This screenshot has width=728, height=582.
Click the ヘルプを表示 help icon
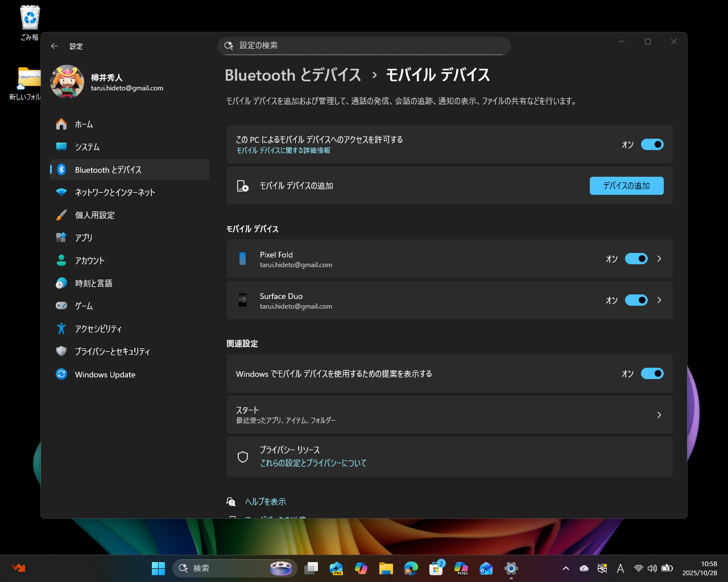231,502
